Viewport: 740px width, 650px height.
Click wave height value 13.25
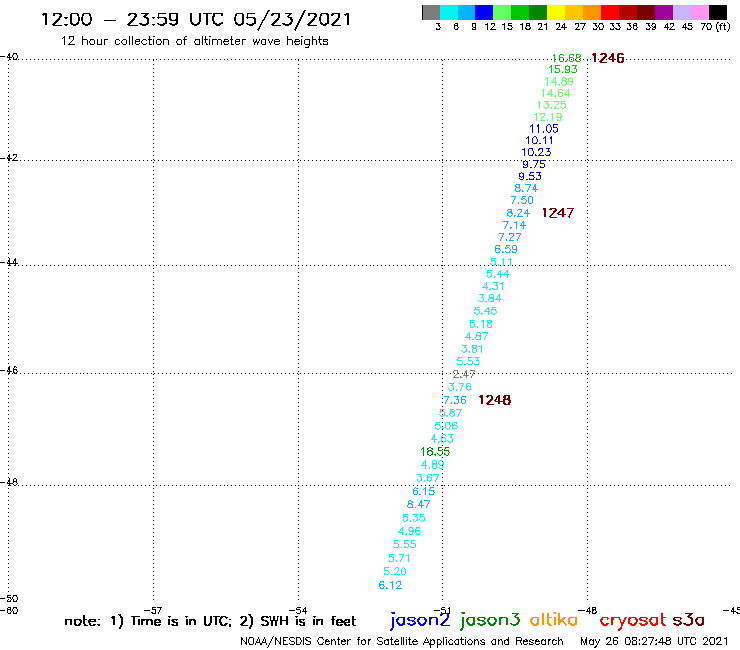click(x=551, y=105)
